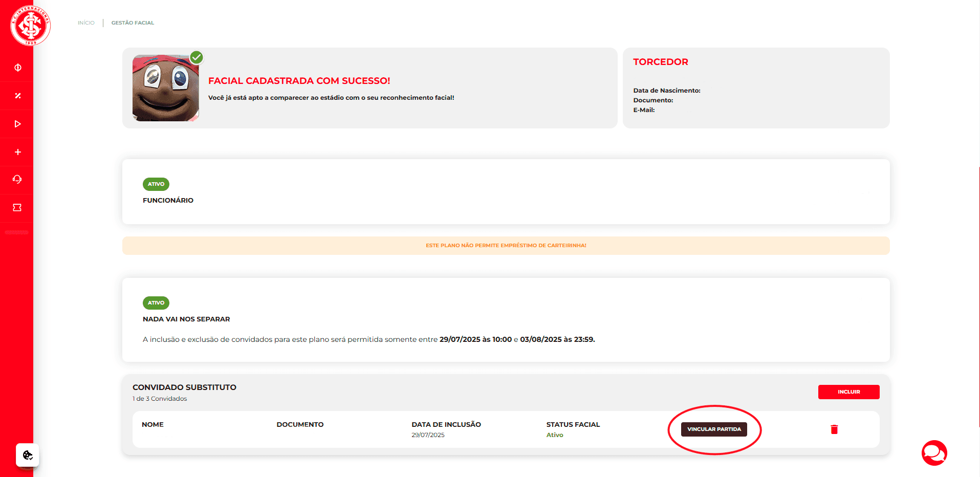The width and height of the screenshot is (980, 477).
Task: Select the play triangle sidebar icon
Action: click(17, 124)
